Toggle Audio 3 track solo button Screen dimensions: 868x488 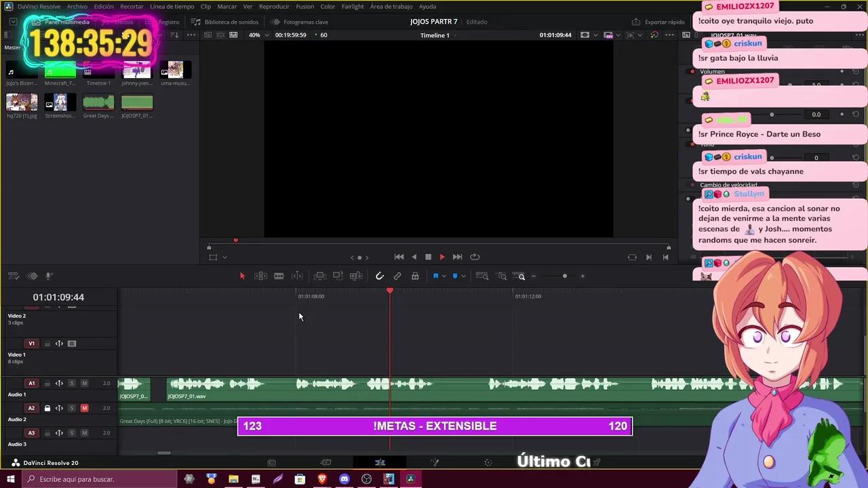71,432
